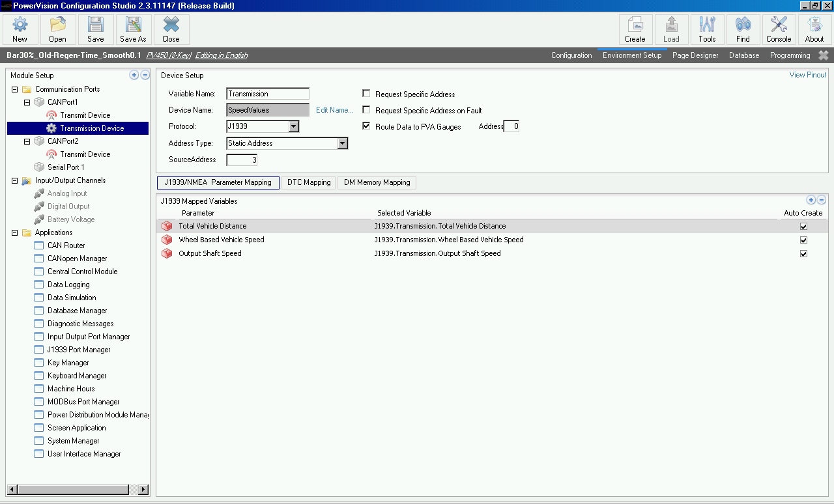Uncheck Route Data to PVA Gauges
This screenshot has height=504, width=834.
tap(366, 126)
